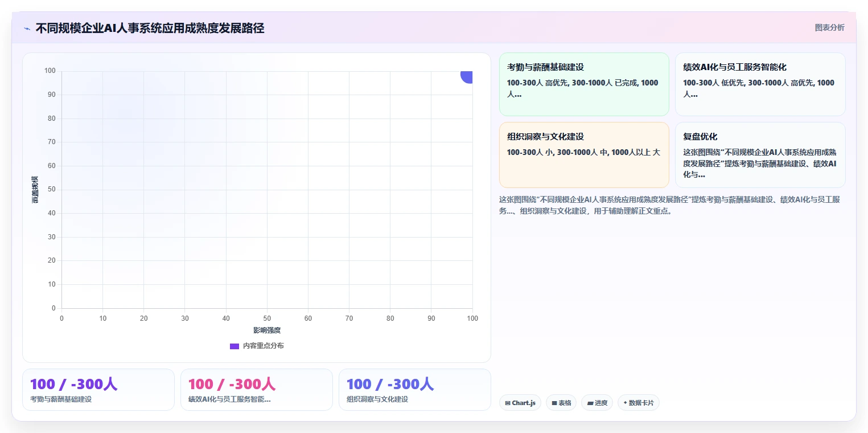Select the blue 100 / -300人 stat for 组织洞察与文化建设
Screen dimensions: 868x433
click(415, 390)
